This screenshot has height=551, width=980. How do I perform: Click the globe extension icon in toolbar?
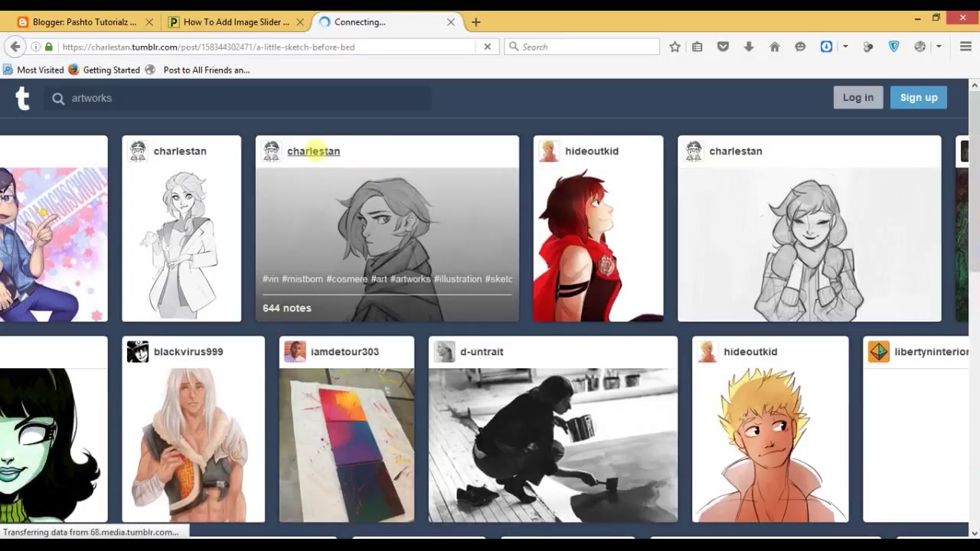pos(920,47)
